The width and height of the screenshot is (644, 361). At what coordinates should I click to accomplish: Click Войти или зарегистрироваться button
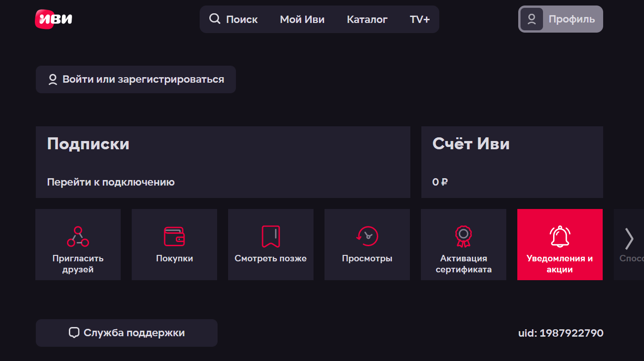(x=136, y=79)
